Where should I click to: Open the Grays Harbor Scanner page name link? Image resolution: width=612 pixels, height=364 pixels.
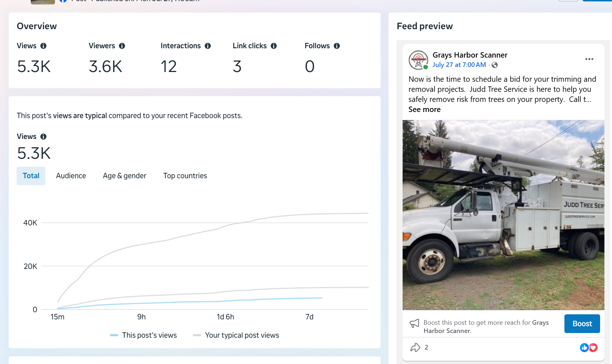click(x=470, y=55)
